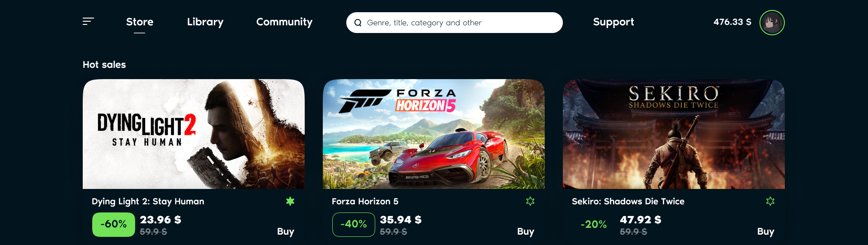This screenshot has width=868, height=245.
Task: Open the user profile avatar
Action: tap(772, 23)
